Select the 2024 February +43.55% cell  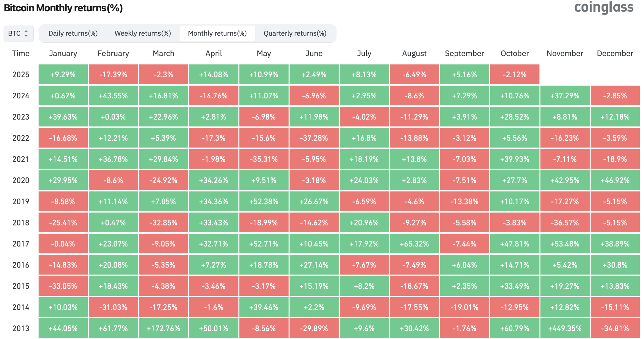pos(113,96)
